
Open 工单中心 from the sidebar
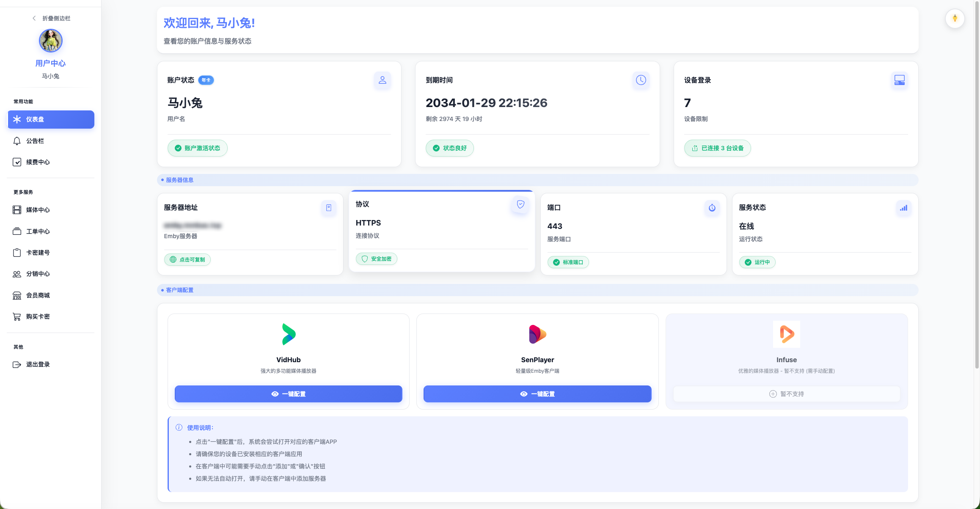(38, 231)
